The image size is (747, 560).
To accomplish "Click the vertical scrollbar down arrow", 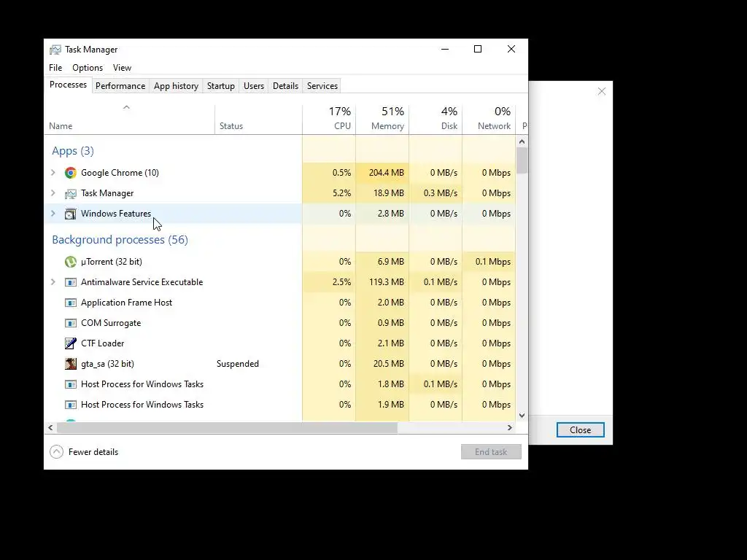I will click(522, 416).
